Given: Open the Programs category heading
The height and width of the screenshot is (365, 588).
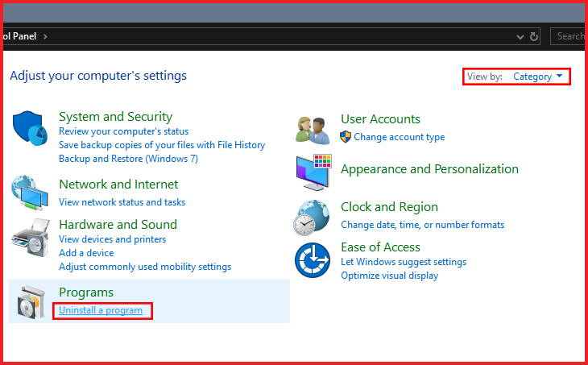Looking at the screenshot, I should [x=86, y=292].
